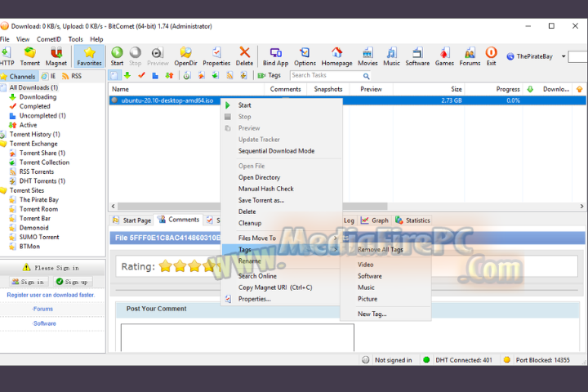Open the CometID menu

pyautogui.click(x=49, y=39)
